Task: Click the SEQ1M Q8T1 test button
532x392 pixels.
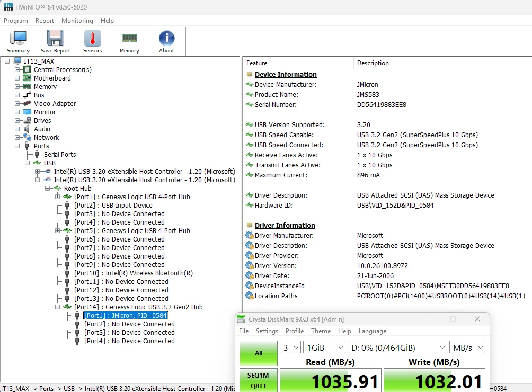Action: (259, 380)
